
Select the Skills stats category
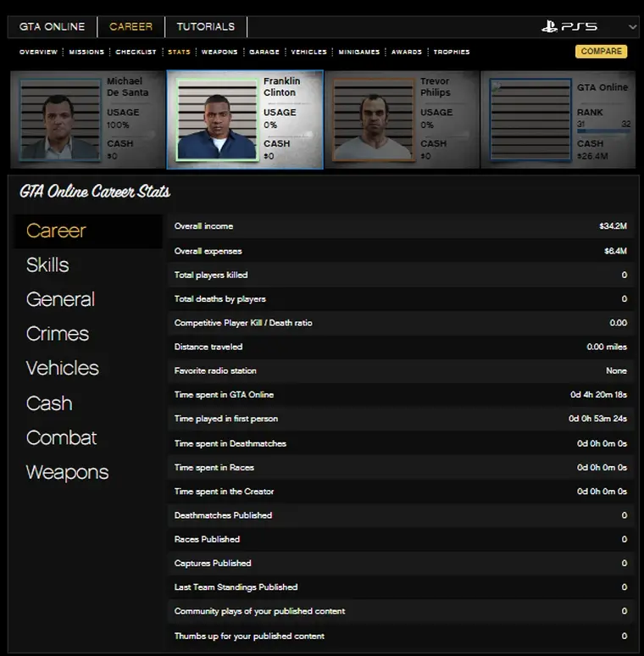click(x=47, y=265)
